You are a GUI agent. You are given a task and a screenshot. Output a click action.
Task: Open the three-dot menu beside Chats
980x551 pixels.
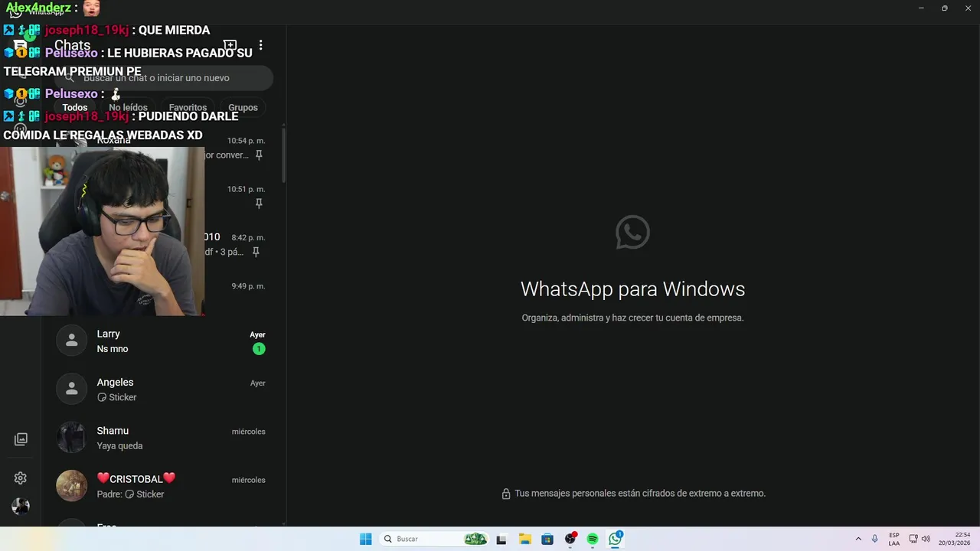tap(260, 46)
